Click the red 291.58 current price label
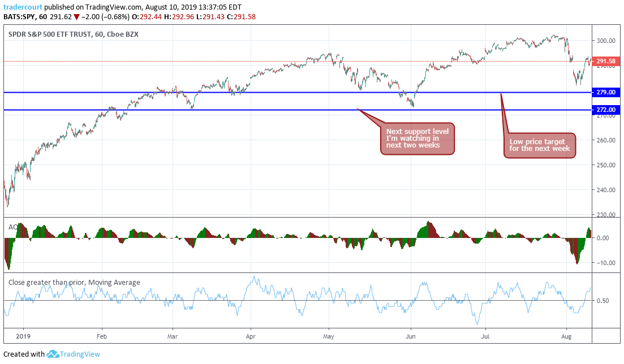This screenshot has width=624, height=364. point(606,61)
